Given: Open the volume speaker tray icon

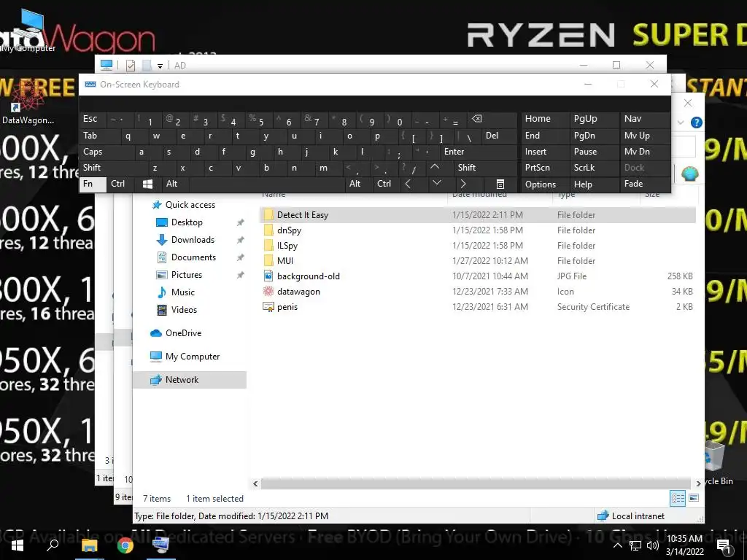Looking at the screenshot, I should pos(653,545).
